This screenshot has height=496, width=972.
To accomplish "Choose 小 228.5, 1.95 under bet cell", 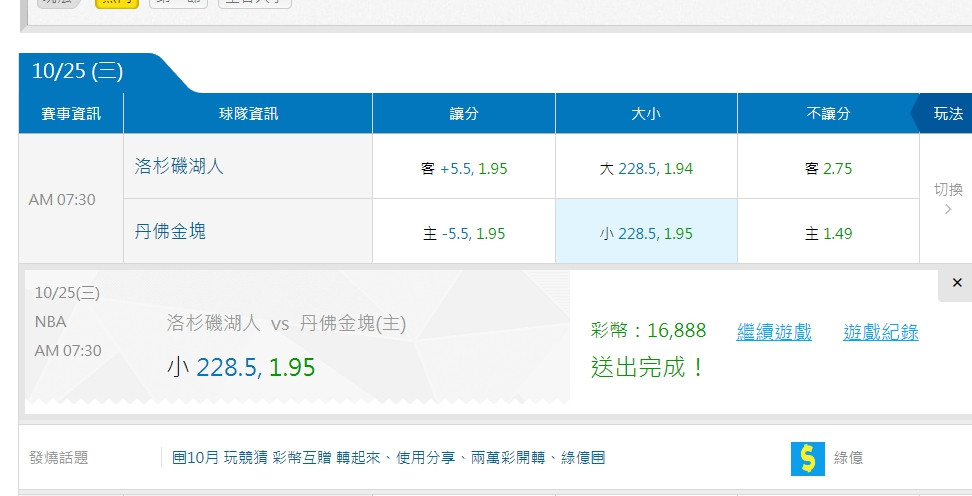I will point(646,233).
